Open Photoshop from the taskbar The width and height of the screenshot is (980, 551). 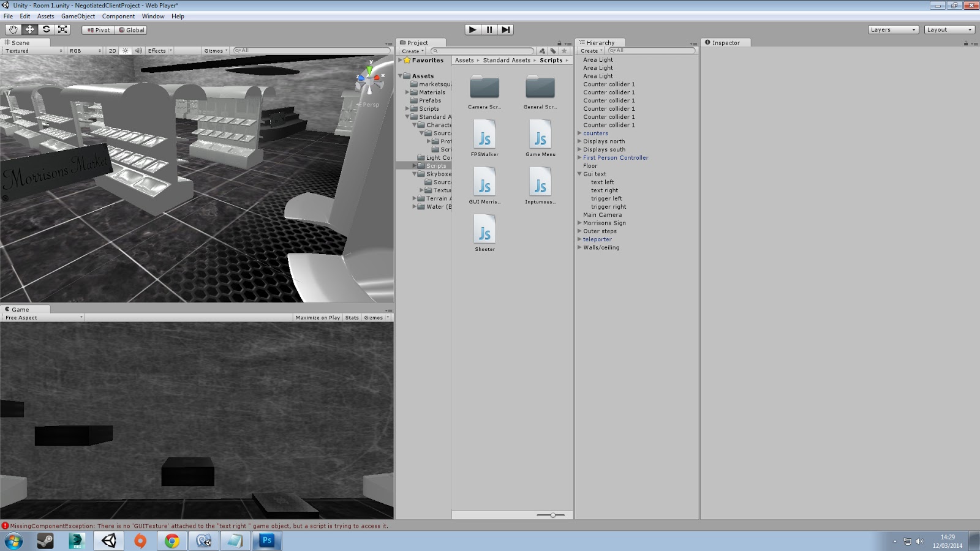pyautogui.click(x=267, y=541)
